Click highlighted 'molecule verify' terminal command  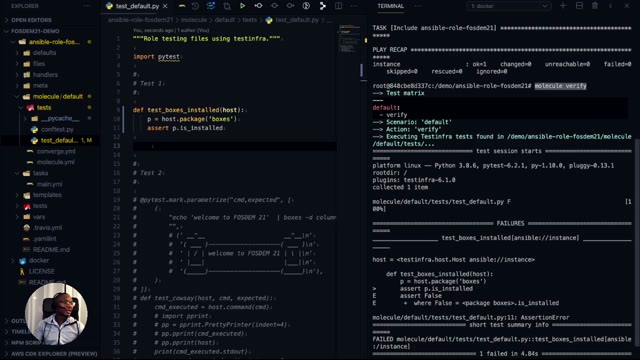560,86
